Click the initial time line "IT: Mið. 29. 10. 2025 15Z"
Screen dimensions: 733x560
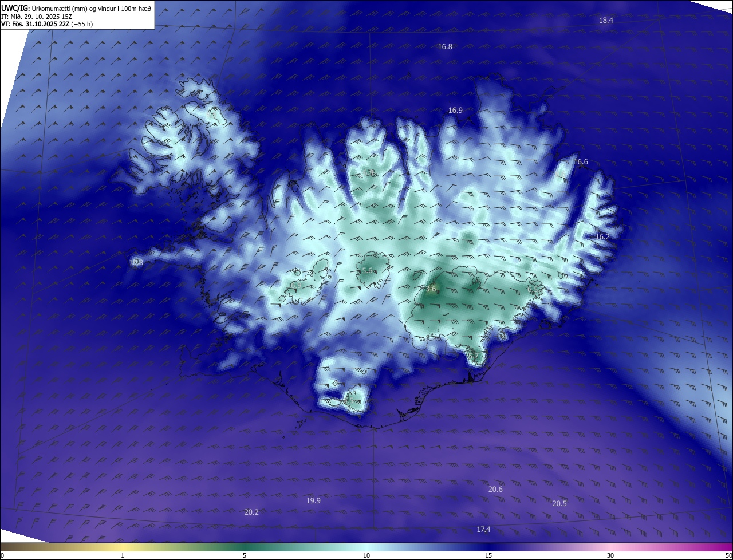38,17
